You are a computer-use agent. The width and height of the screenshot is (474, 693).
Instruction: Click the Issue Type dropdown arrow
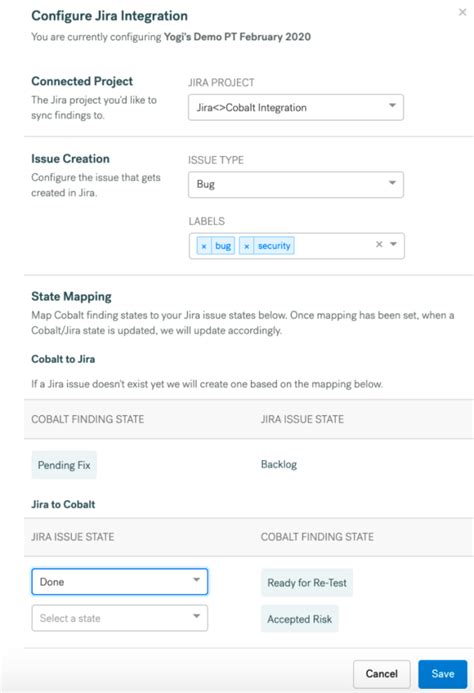pos(392,183)
